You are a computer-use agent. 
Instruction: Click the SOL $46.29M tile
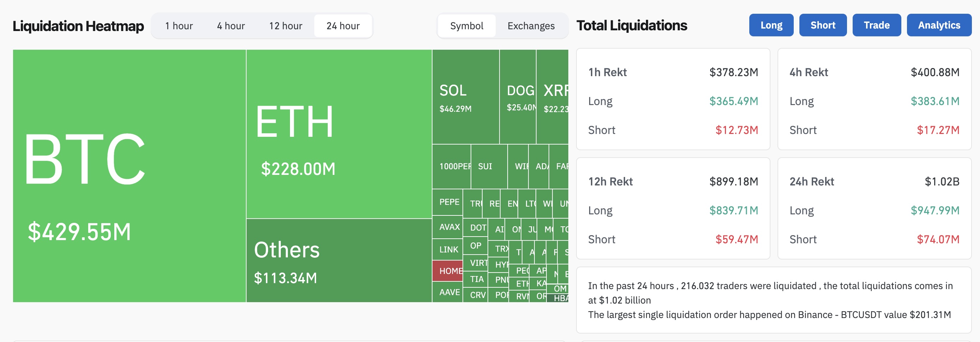(x=465, y=97)
